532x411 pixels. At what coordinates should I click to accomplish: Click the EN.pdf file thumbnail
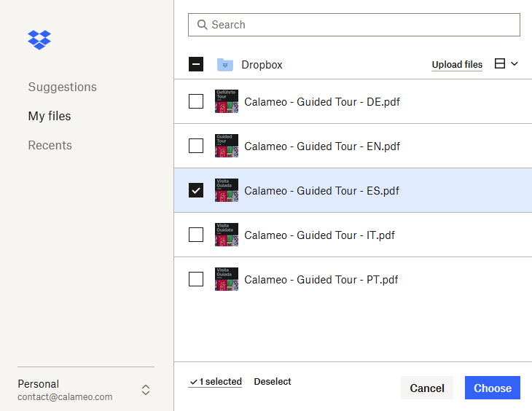227,146
